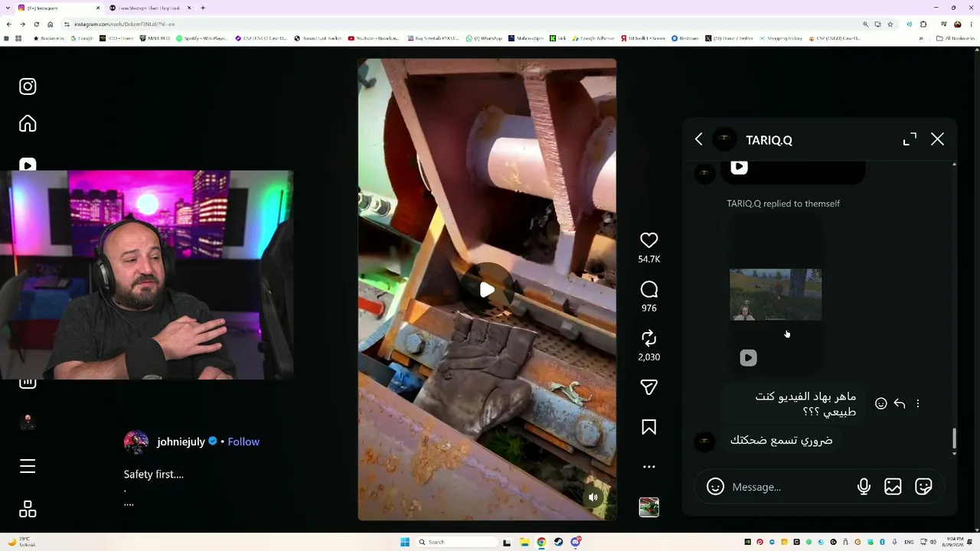Viewport: 980px width, 551px height.
Task: Close the TARIQ.Q chat panel
Action: (x=937, y=139)
